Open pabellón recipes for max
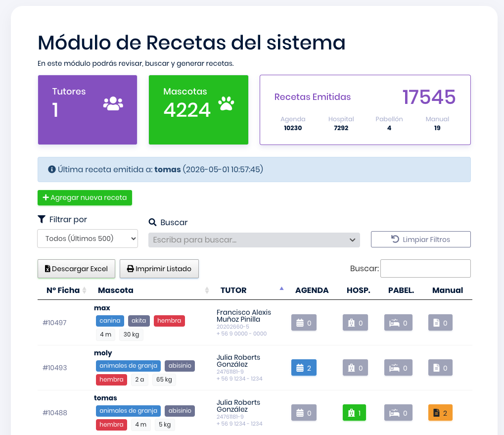Image resolution: width=504 pixels, height=435 pixels. 398,323
